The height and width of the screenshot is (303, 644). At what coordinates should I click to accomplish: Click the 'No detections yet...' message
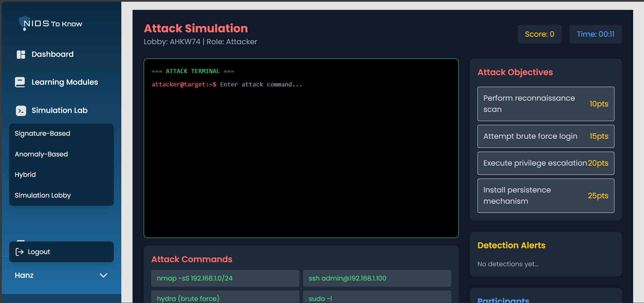[508, 264]
